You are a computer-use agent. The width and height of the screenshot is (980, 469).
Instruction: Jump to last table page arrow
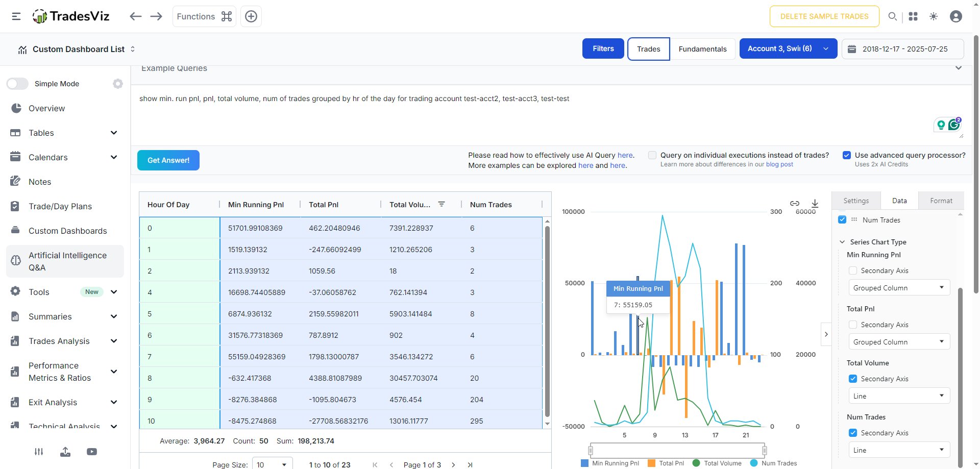[470, 465]
